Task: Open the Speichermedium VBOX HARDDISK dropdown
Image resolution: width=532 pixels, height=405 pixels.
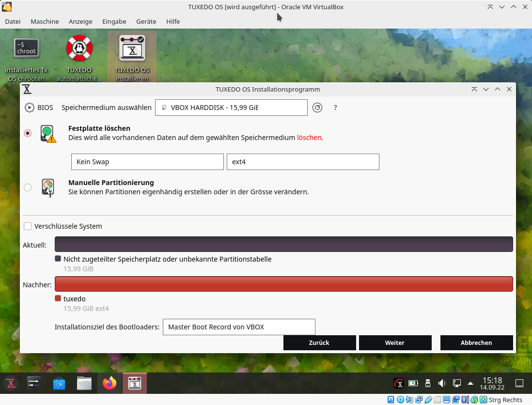Action: tap(231, 108)
